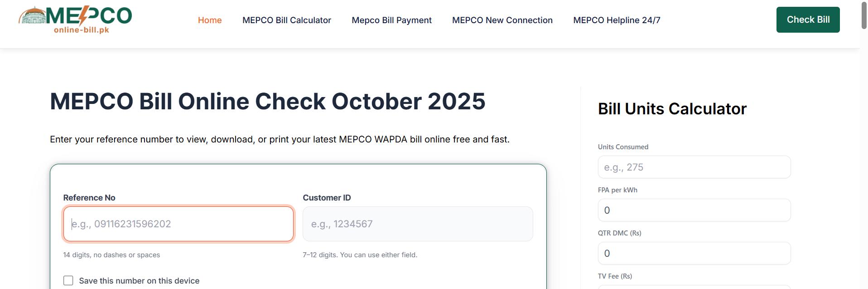Click the Units Consumed input box
This screenshot has width=868, height=289.
694,167
